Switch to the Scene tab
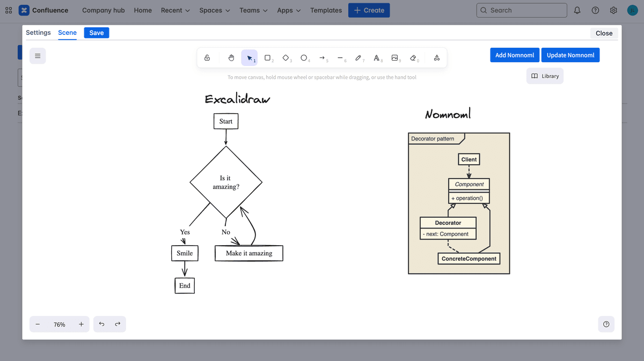The width and height of the screenshot is (644, 361). pyautogui.click(x=68, y=33)
